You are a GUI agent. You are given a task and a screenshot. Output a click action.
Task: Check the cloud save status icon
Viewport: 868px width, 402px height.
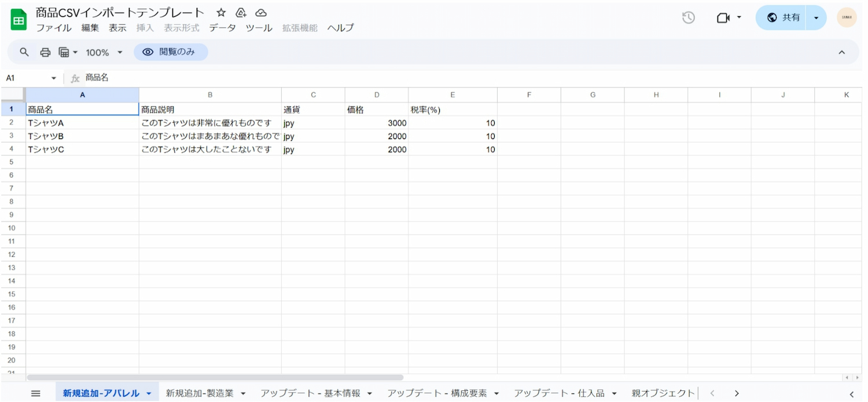pyautogui.click(x=261, y=13)
